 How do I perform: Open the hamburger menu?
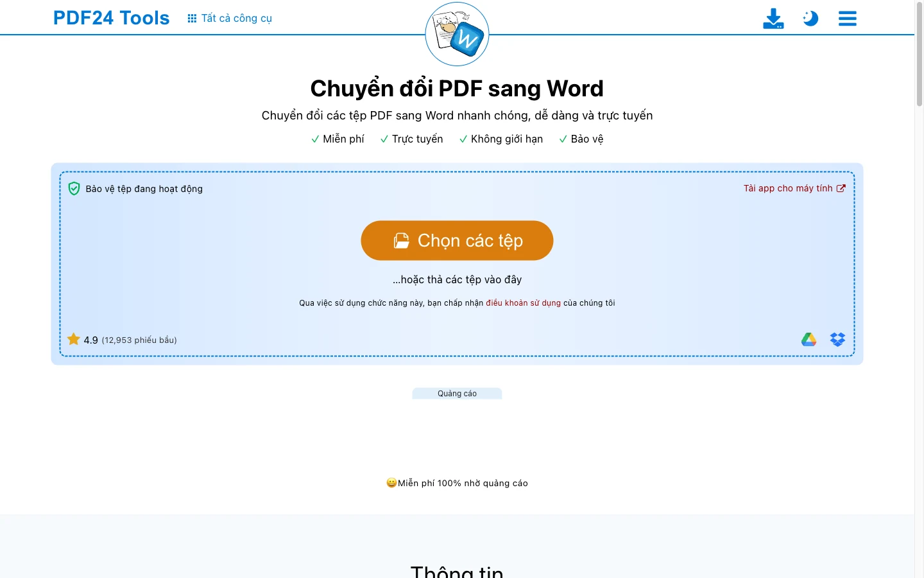(x=848, y=18)
